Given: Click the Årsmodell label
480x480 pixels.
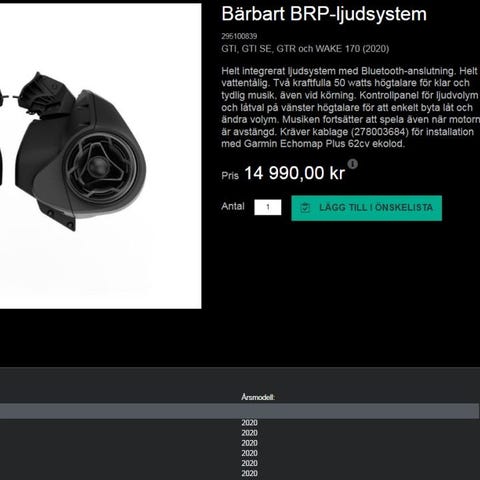Looking at the screenshot, I should tap(258, 397).
